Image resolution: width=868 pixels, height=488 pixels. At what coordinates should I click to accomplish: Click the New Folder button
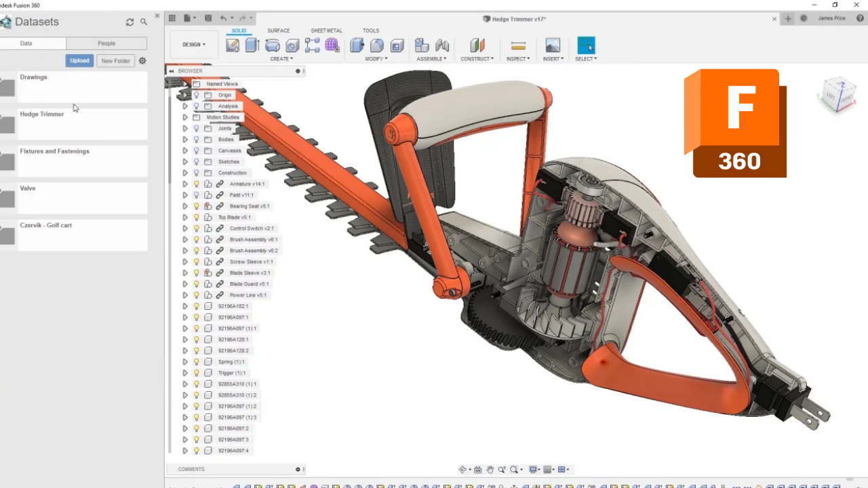coord(115,60)
